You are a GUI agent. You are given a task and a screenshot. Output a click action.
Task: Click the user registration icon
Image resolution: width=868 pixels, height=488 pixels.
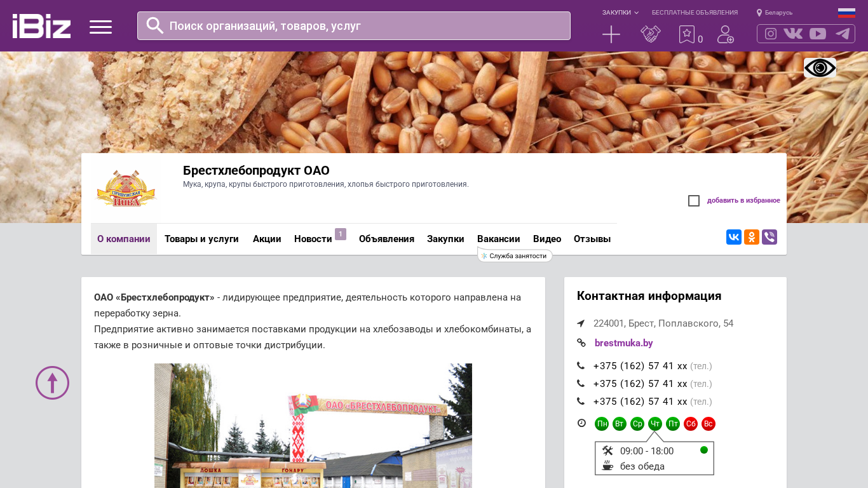tap(726, 34)
